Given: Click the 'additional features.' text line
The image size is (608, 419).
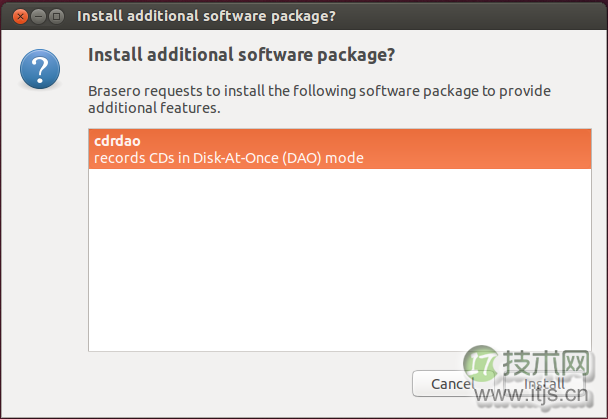Looking at the screenshot, I should click(x=154, y=108).
